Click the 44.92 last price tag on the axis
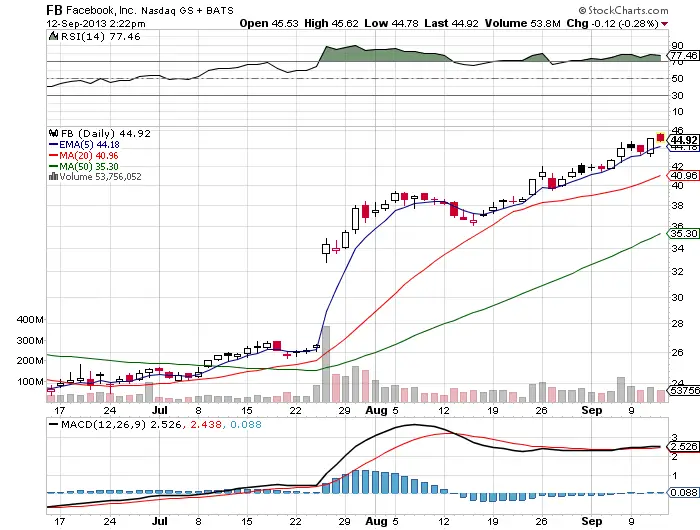Viewport: 700px width, 530px height. point(683,140)
